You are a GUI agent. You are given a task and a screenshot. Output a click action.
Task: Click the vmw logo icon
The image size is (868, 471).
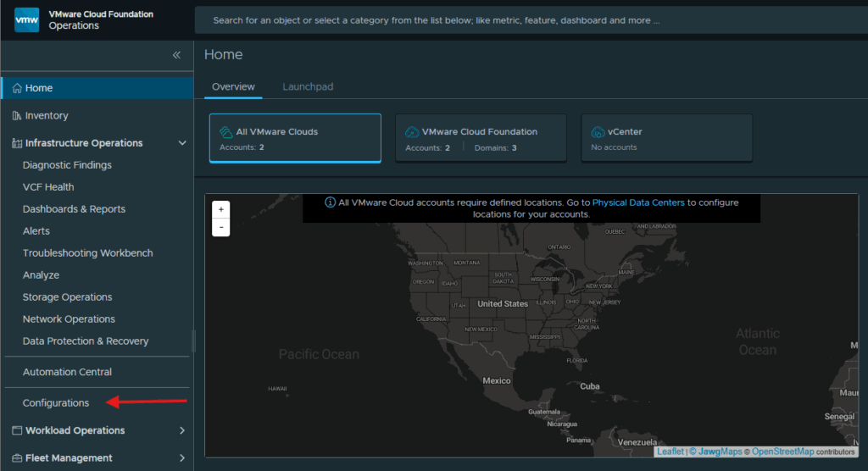point(26,20)
